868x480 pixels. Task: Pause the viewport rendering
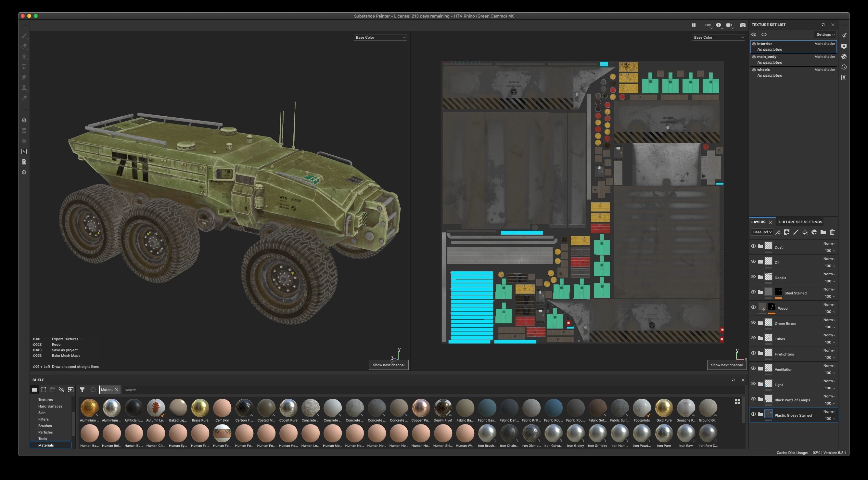click(x=694, y=25)
